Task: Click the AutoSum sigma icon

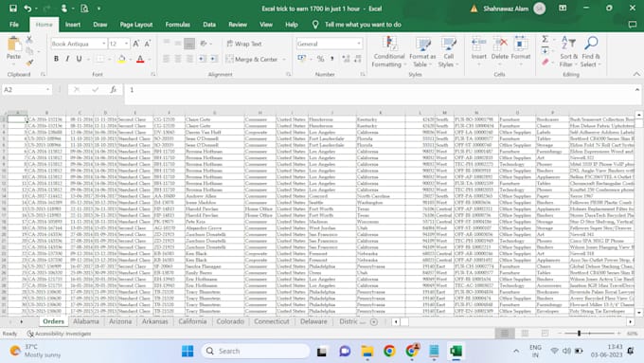Action: click(545, 39)
